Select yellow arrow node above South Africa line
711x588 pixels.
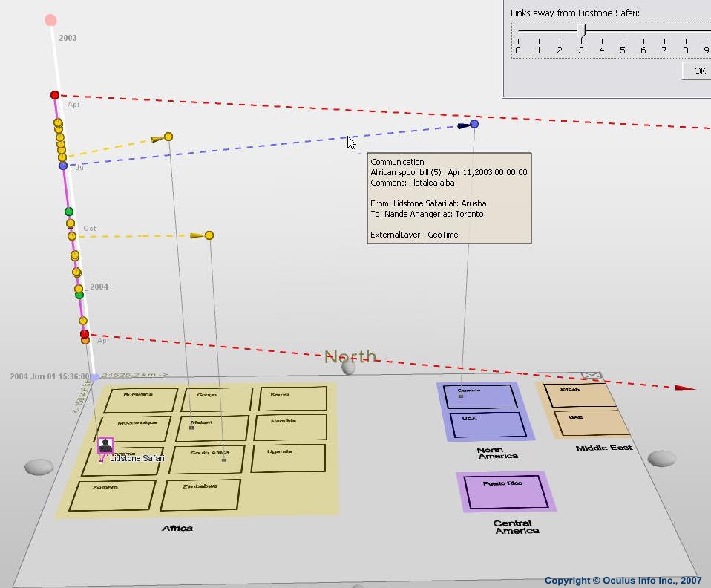point(209,235)
